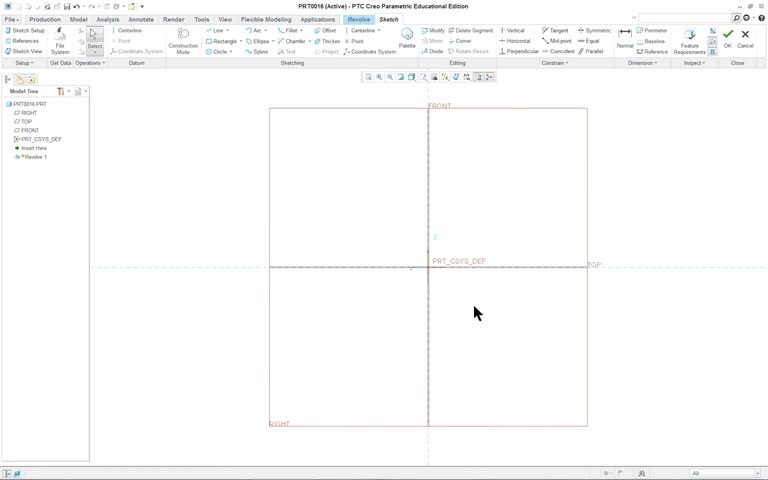Apply Parallel constraint
Viewport: 768px width, 480px height.
click(591, 51)
